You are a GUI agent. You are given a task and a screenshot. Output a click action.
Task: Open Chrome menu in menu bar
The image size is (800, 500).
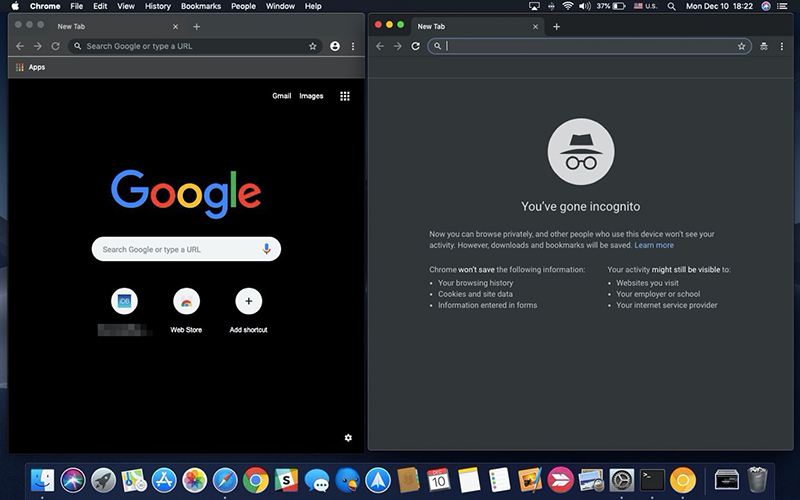tap(45, 6)
